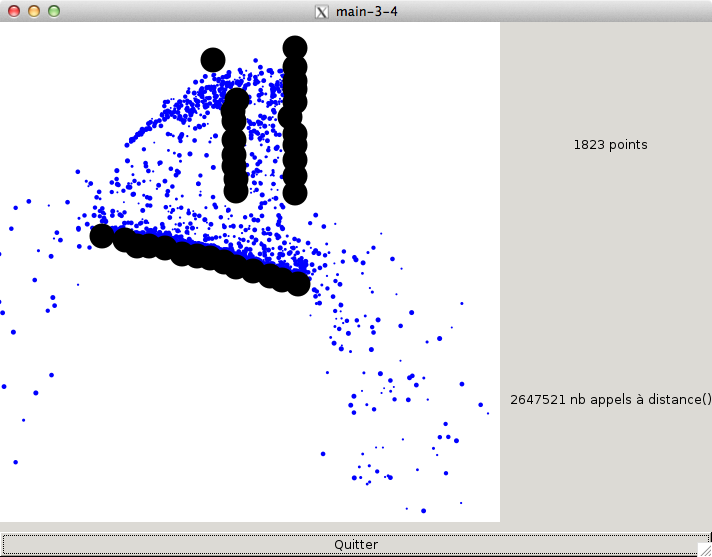Image resolution: width=712 pixels, height=557 pixels.
Task: Pick the bottom black circle of left column
Action: (x=236, y=190)
